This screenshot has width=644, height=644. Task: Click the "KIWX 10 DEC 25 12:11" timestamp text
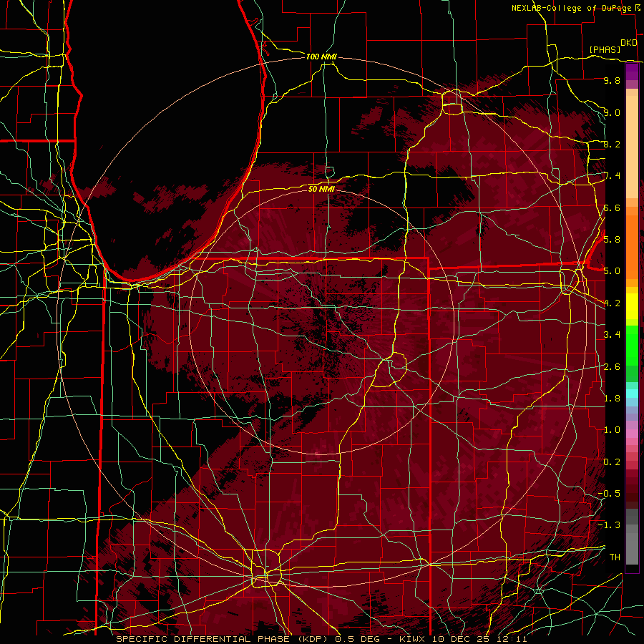pos(463,639)
